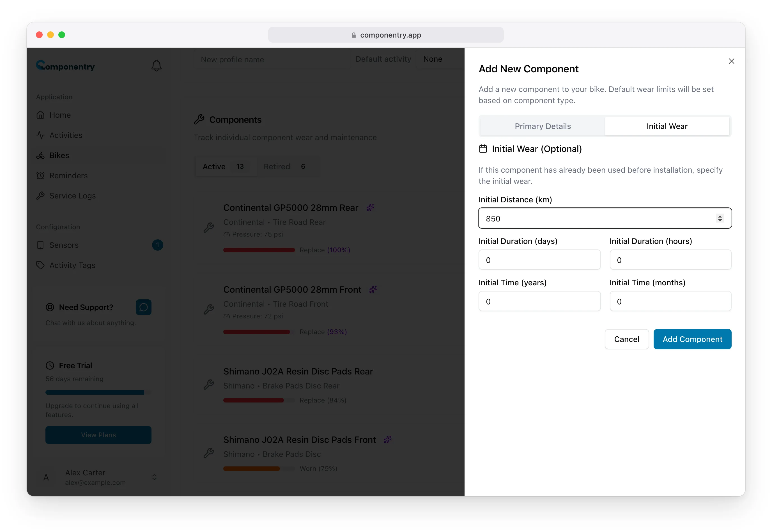Click the componentry.app address bar
The width and height of the screenshot is (772, 532).
coord(386,35)
